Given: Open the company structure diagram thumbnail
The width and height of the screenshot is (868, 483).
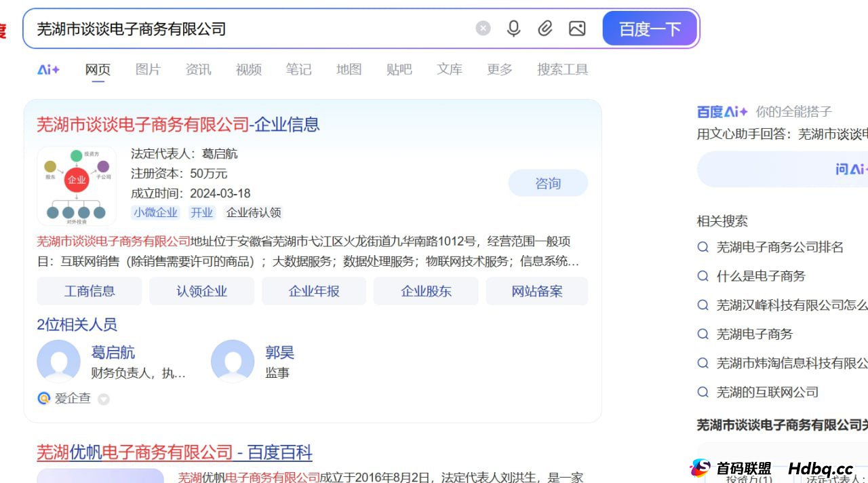Looking at the screenshot, I should [76, 185].
